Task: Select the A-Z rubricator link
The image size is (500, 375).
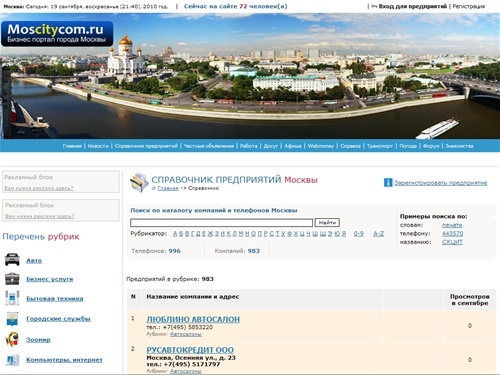Action: pyautogui.click(x=379, y=234)
